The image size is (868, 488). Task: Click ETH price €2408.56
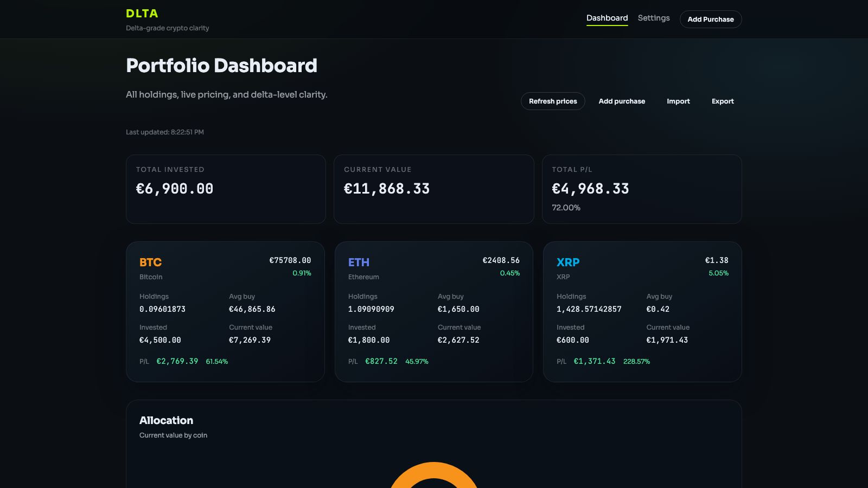pyautogui.click(x=501, y=260)
